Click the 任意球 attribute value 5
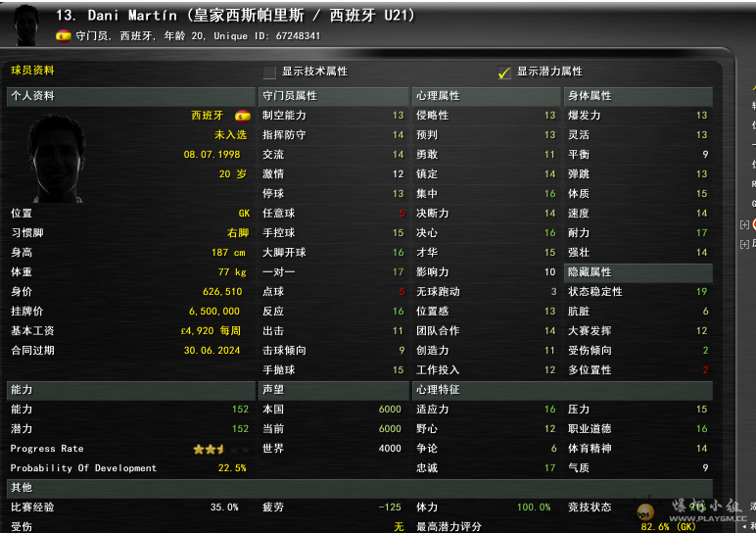Screen dimensions: 756x533 402,214
